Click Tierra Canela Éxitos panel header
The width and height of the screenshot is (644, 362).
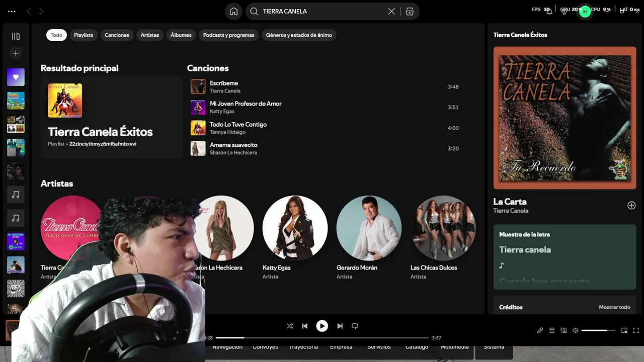click(x=520, y=35)
